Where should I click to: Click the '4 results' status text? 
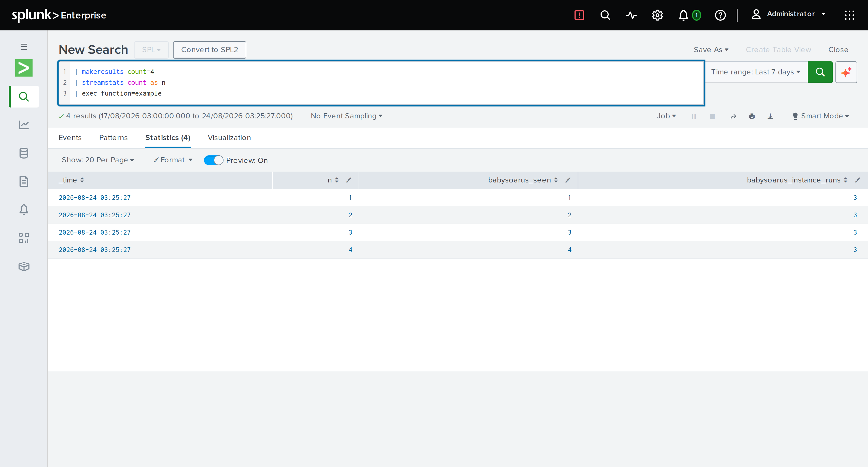click(x=81, y=116)
